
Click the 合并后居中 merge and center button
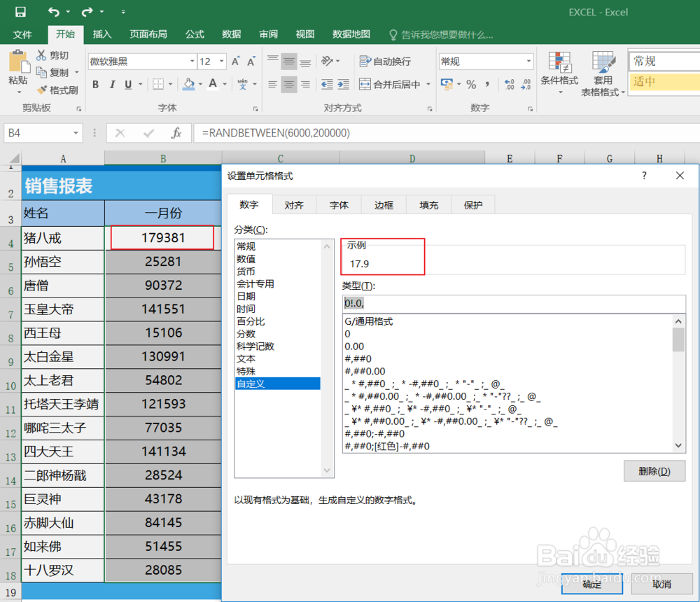pos(390,85)
